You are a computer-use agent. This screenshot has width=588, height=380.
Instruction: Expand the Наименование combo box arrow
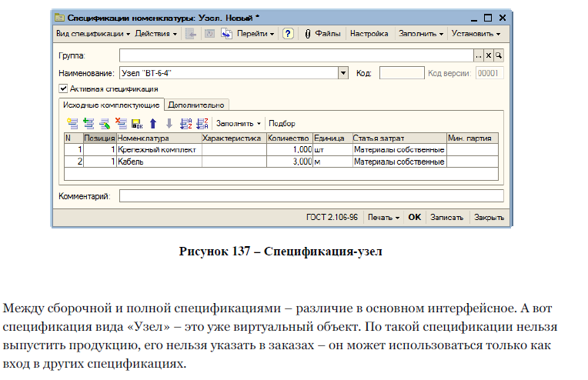click(x=343, y=73)
